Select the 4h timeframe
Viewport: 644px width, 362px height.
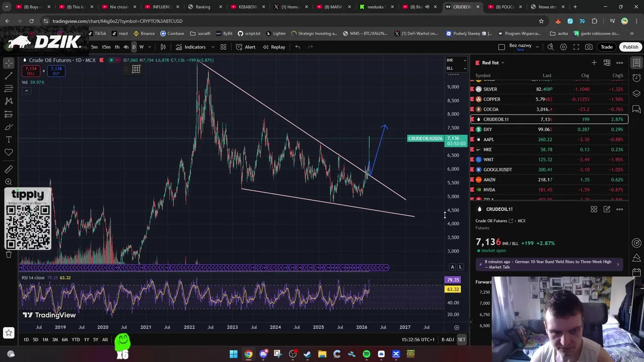[x=126, y=47]
